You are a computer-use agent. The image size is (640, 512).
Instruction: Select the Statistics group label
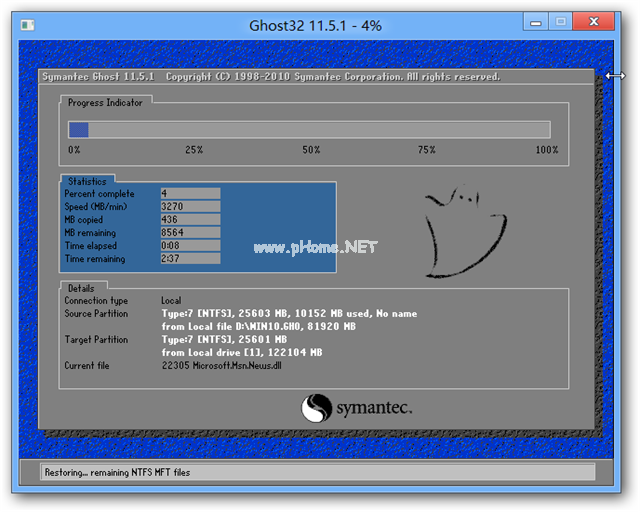click(x=87, y=181)
